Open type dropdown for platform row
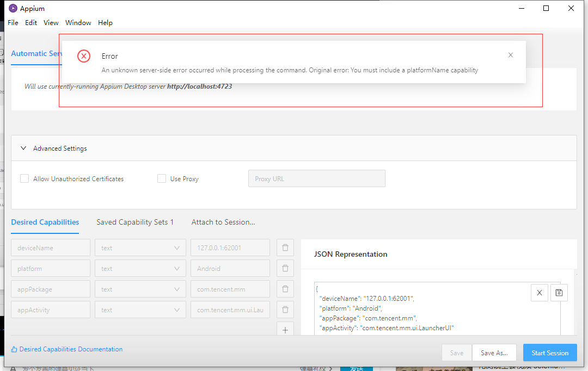 (x=140, y=268)
